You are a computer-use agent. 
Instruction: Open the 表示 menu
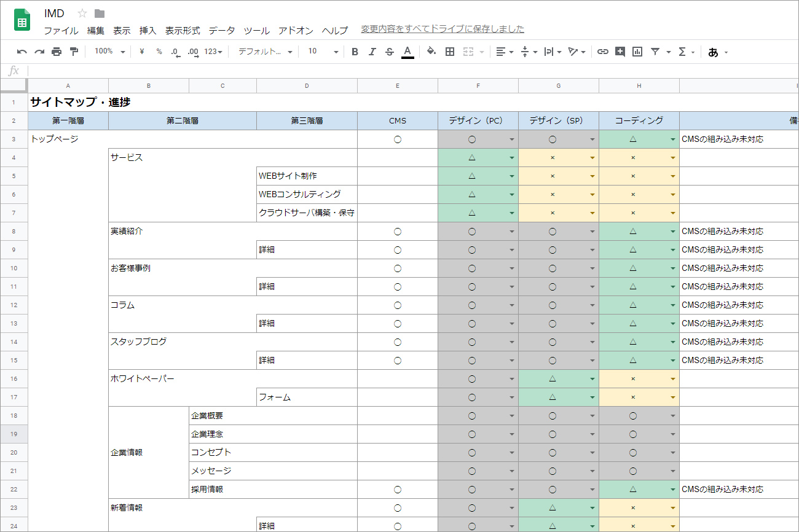click(x=122, y=30)
